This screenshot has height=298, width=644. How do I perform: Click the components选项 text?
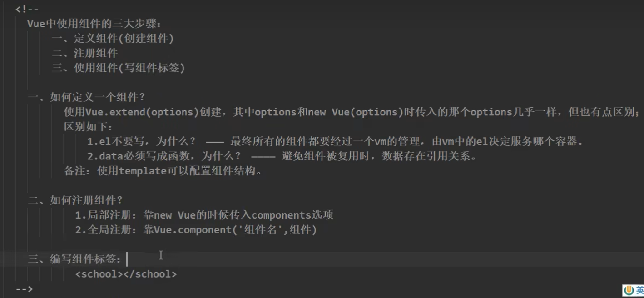point(292,215)
